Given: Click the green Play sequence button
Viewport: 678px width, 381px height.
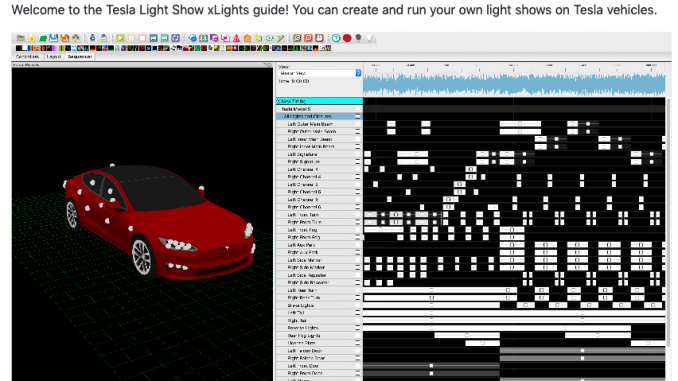Looking at the screenshot, I should 120,38.
